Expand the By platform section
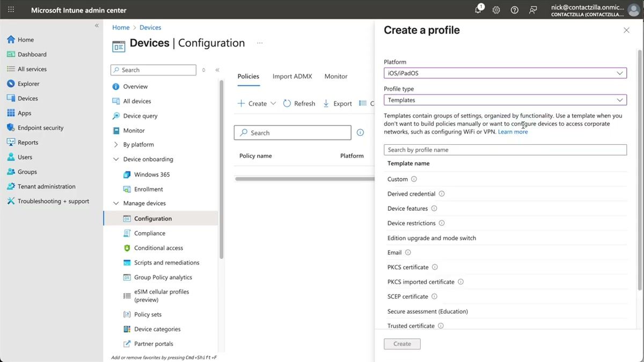644x362 pixels. click(115, 144)
